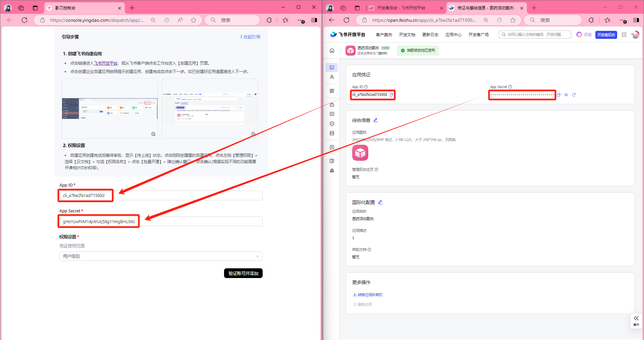Viewport: 644px width, 340px height.
Task: Copy the masked App Secret in Feishu
Action: pyautogui.click(x=559, y=95)
